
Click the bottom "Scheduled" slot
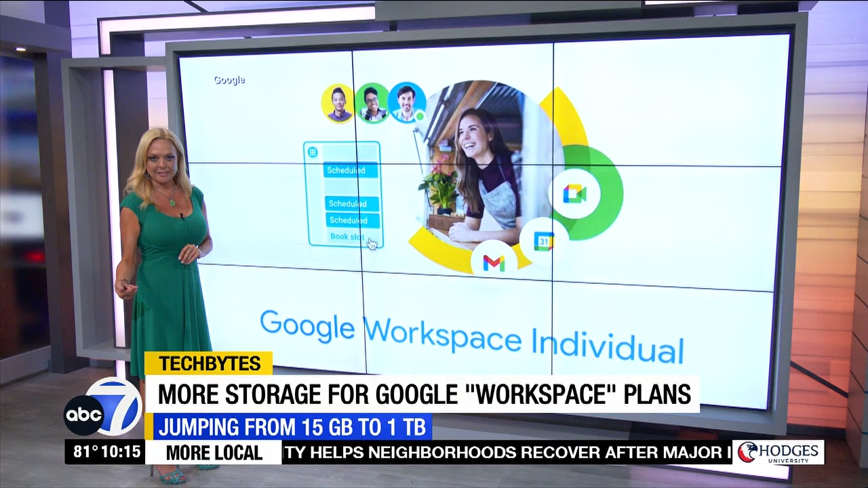pos(352,220)
